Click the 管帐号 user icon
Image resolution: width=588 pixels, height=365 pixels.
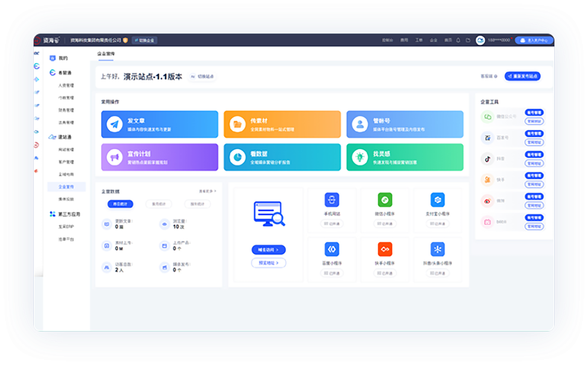click(360, 124)
